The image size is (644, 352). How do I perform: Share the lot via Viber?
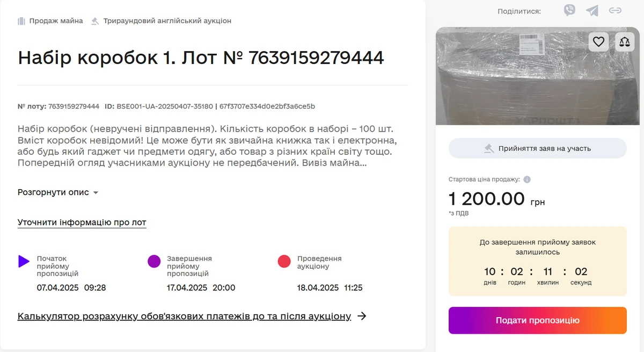[x=569, y=10]
